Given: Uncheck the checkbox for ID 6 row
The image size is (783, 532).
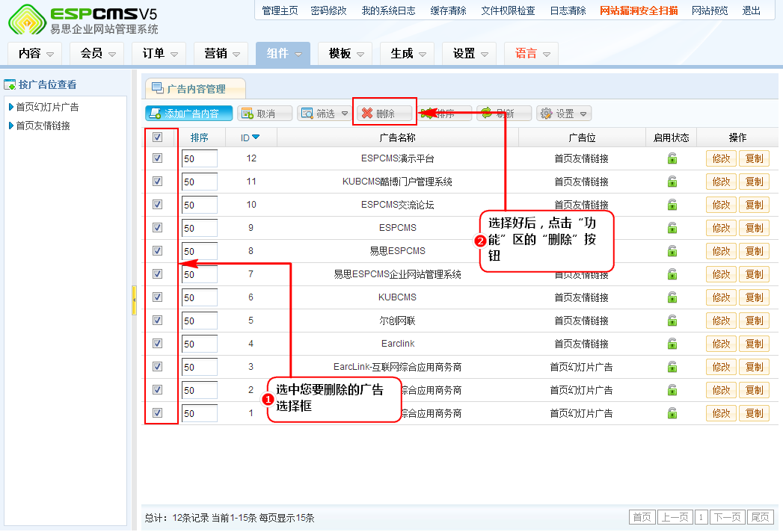Looking at the screenshot, I should click(x=157, y=297).
